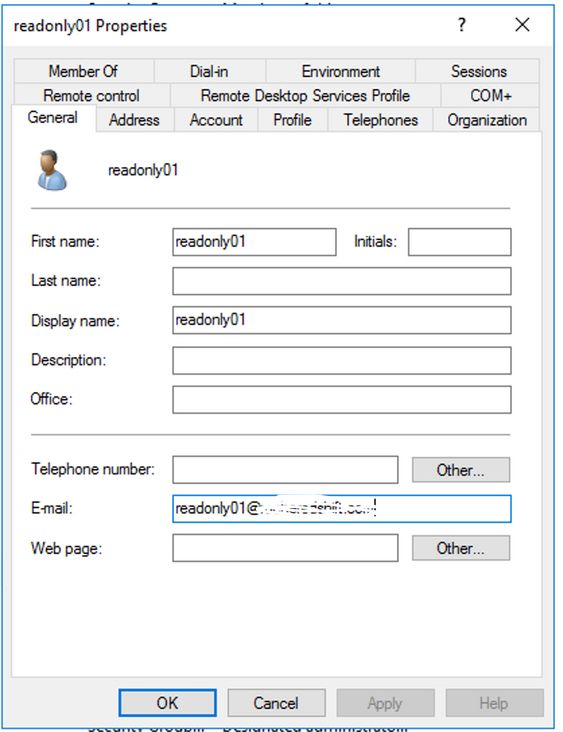Go to the Sessions tab
Image resolution: width=563 pixels, height=732 pixels.
pos(479,71)
